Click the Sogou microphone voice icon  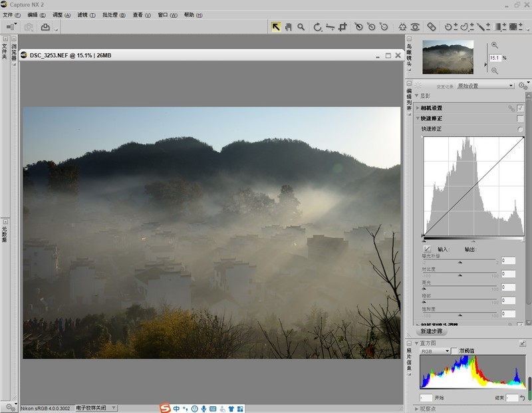pos(203,409)
